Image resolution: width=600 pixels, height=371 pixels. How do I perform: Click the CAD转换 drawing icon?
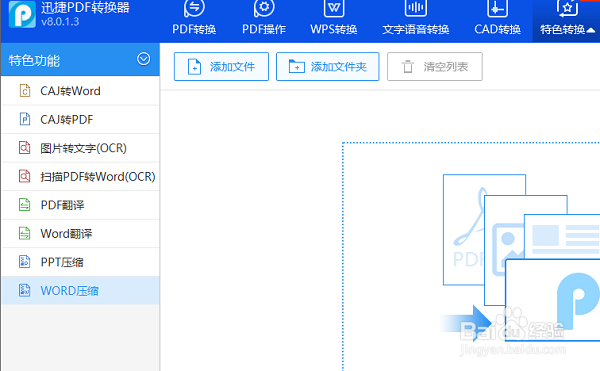tap(497, 8)
